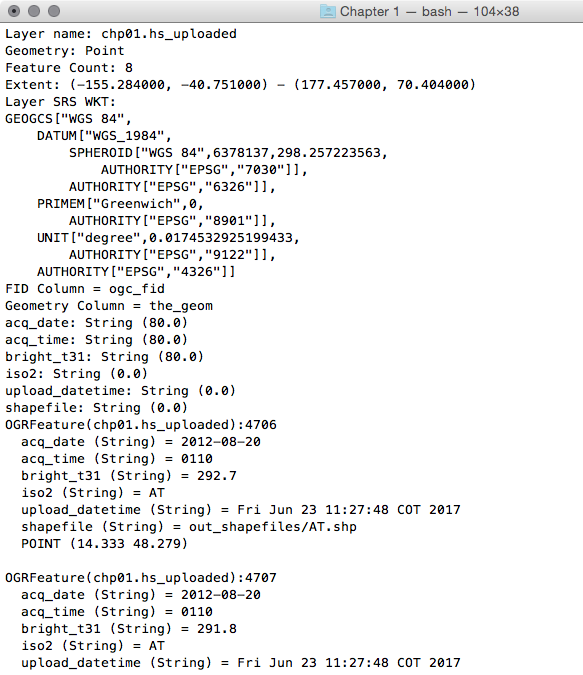This screenshot has width=583, height=675.
Task: Click the AUTHORITY["EPSG","4326"] line
Action: pyautogui.click(x=136, y=272)
